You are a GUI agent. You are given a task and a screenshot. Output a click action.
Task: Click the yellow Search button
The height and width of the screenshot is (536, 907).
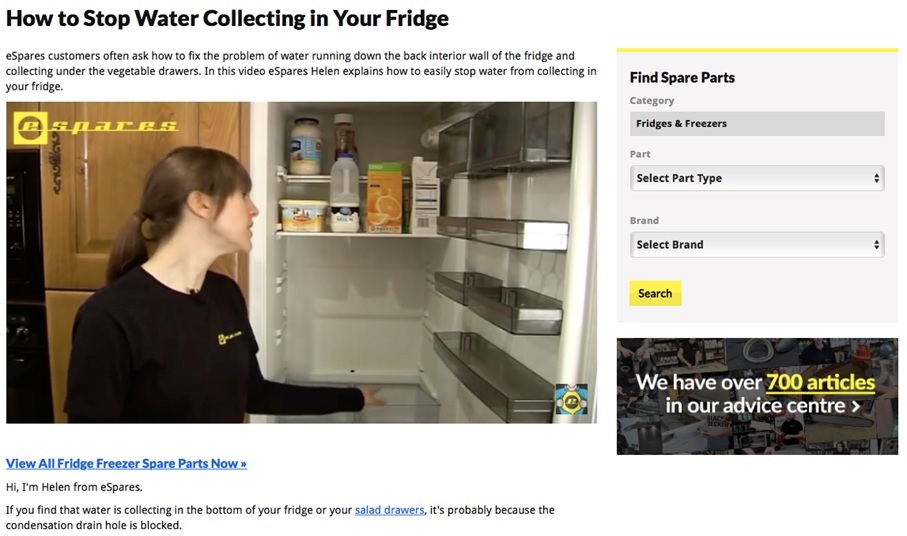pos(655,293)
